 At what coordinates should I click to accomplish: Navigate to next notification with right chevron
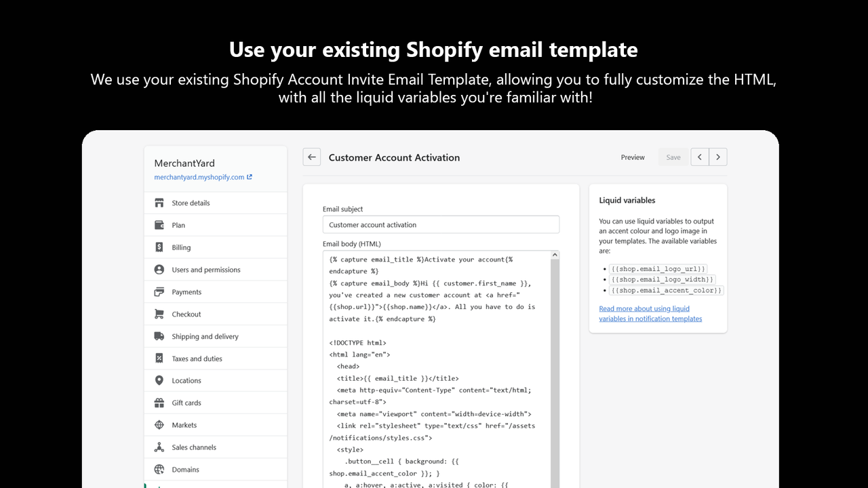718,157
